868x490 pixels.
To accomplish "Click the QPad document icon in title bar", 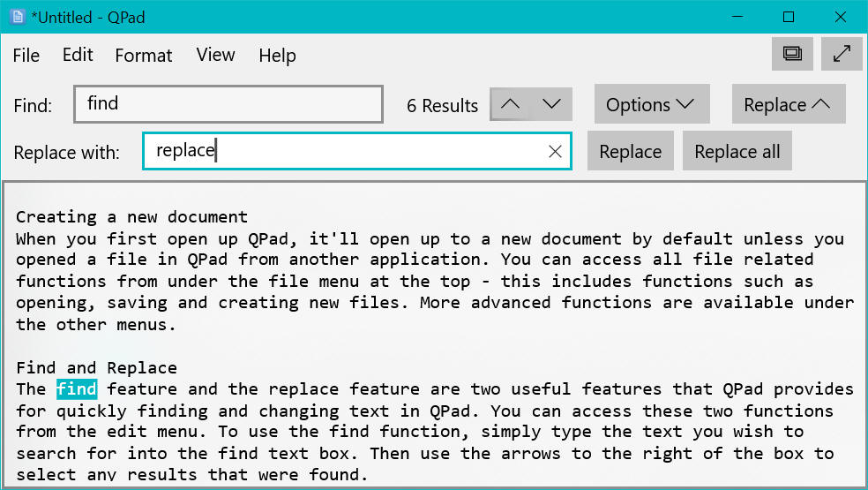I will [17, 17].
